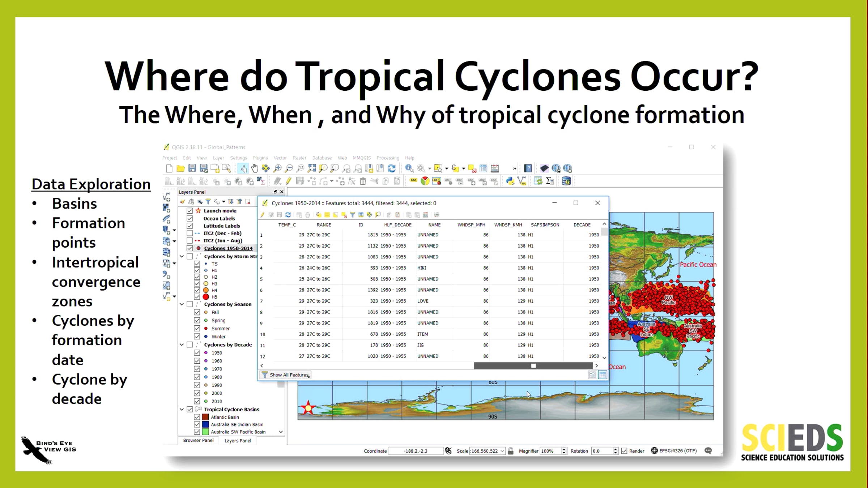Open the Python console
Viewport: 868px width, 488px height.
pos(510,181)
